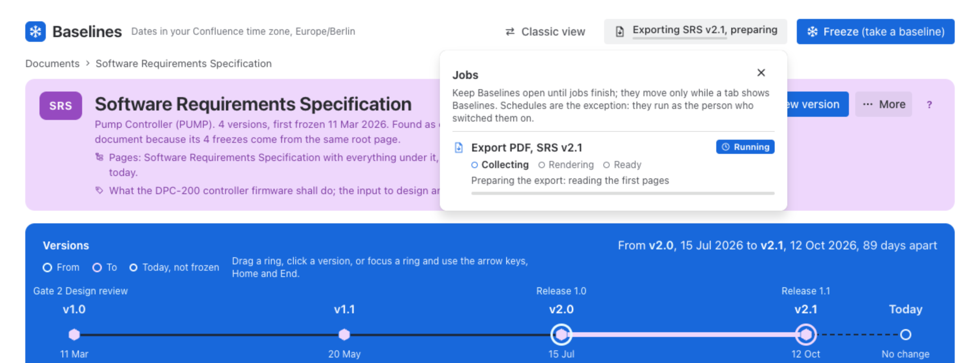Screen dimensions: 980x363
Task: Click the Release 1.1 label
Action: tap(805, 291)
